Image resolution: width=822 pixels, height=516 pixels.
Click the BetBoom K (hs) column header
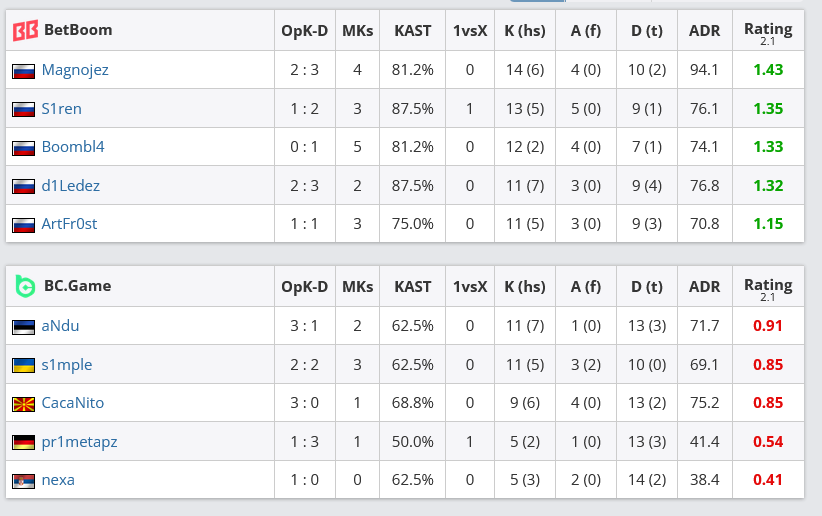(525, 30)
